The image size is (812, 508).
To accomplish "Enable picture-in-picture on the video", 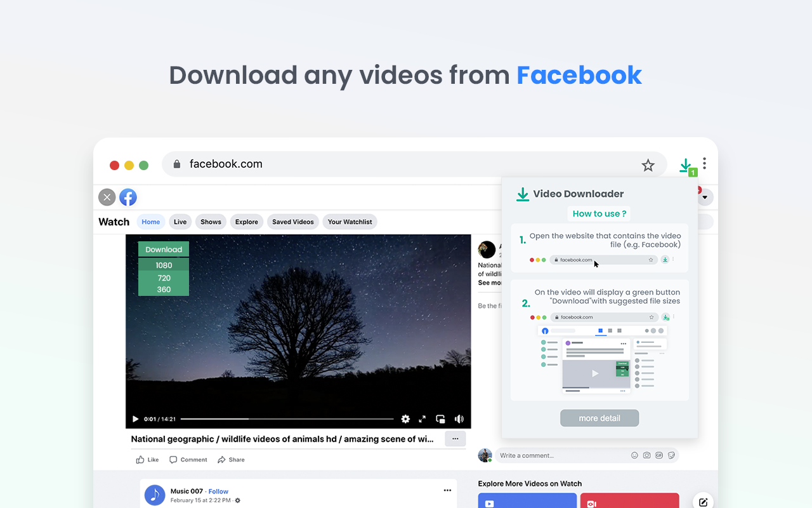I will 440,418.
